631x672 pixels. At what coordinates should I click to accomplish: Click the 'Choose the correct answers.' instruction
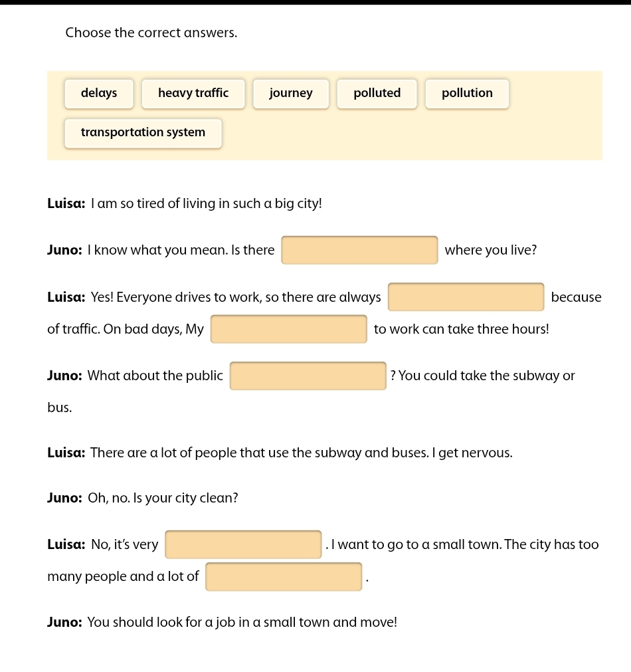tap(151, 33)
